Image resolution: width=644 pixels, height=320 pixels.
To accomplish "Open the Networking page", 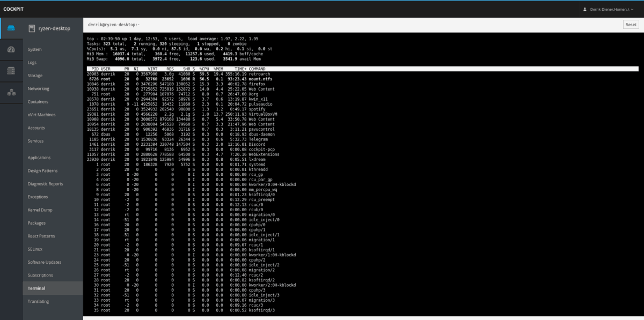I will click(x=39, y=88).
